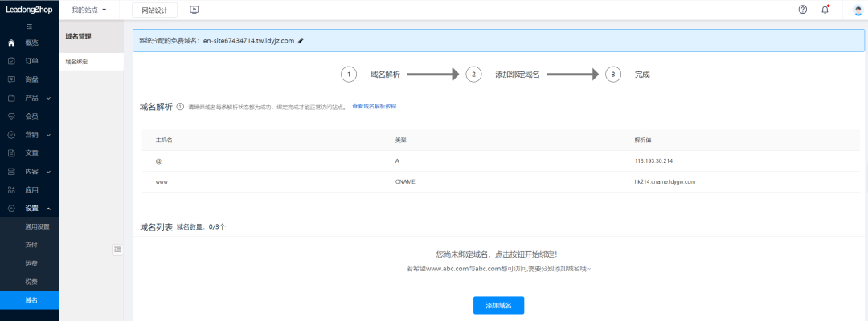This screenshot has height=321, width=868.
Task: Click the free domain en-site67434714.tw.ldyjz.com
Action: [x=248, y=40]
